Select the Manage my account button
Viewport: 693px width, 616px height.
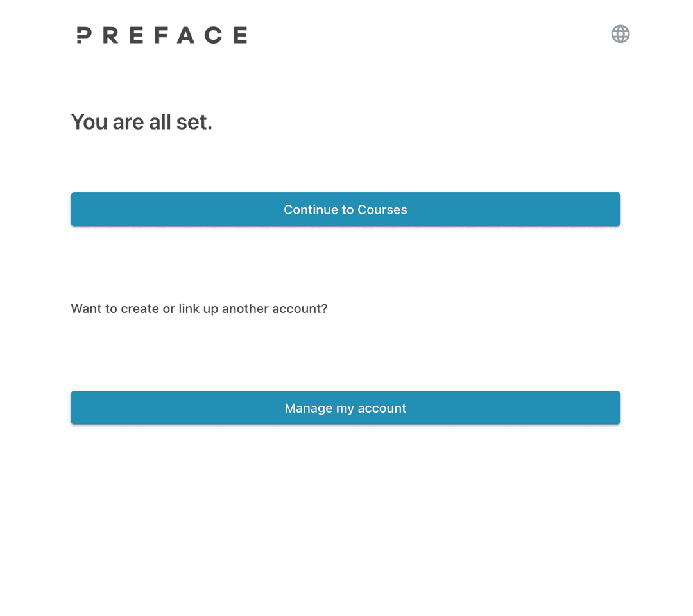coord(345,408)
